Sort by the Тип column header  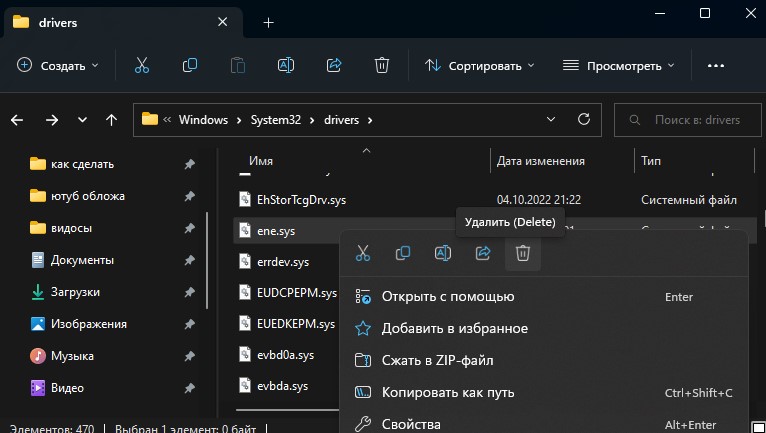[651, 161]
